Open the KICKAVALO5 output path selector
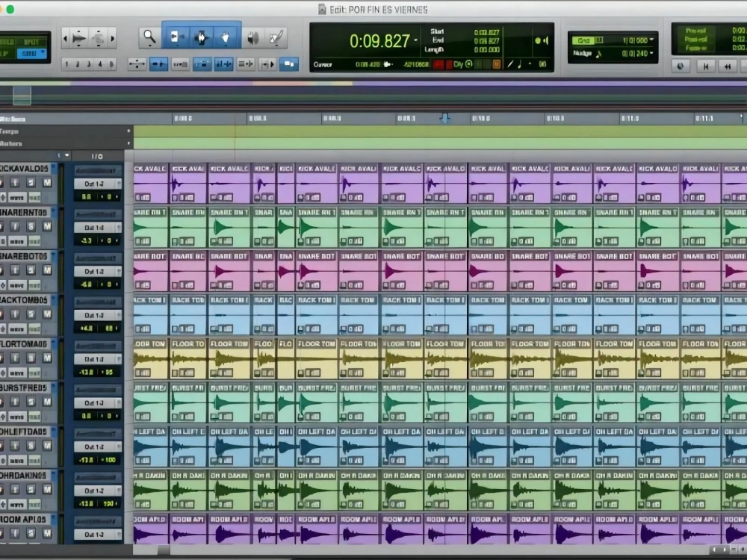This screenshot has width=747, height=560. (x=98, y=184)
